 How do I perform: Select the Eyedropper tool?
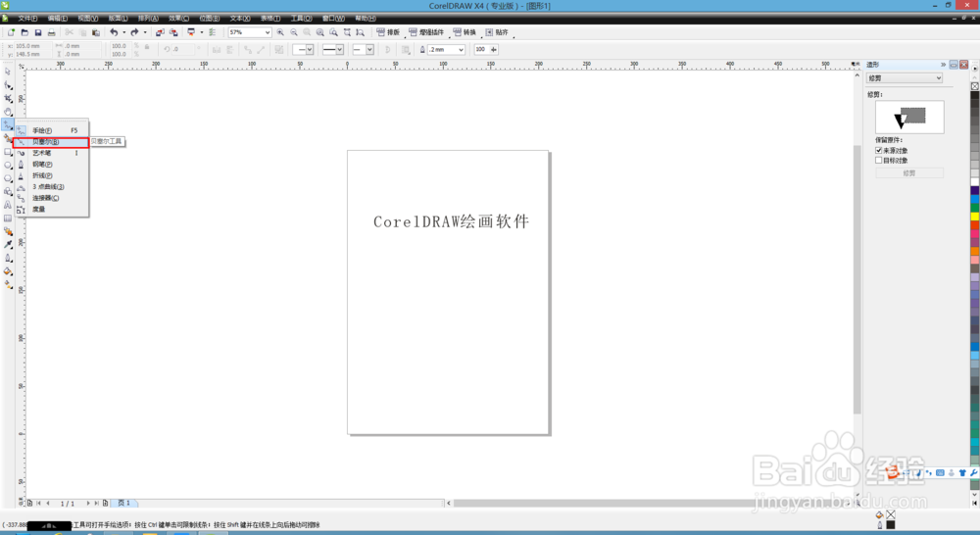8,244
